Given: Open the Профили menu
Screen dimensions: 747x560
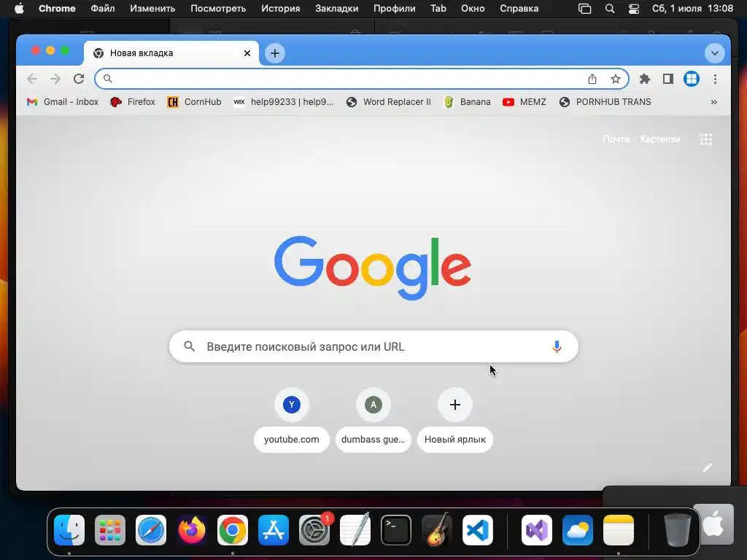Looking at the screenshot, I should [395, 9].
